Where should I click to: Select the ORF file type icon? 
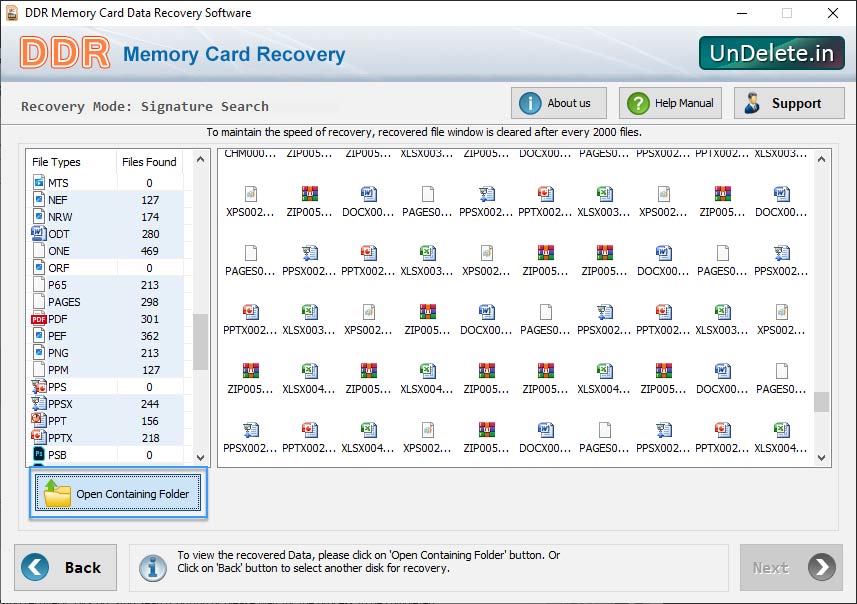coord(39,267)
